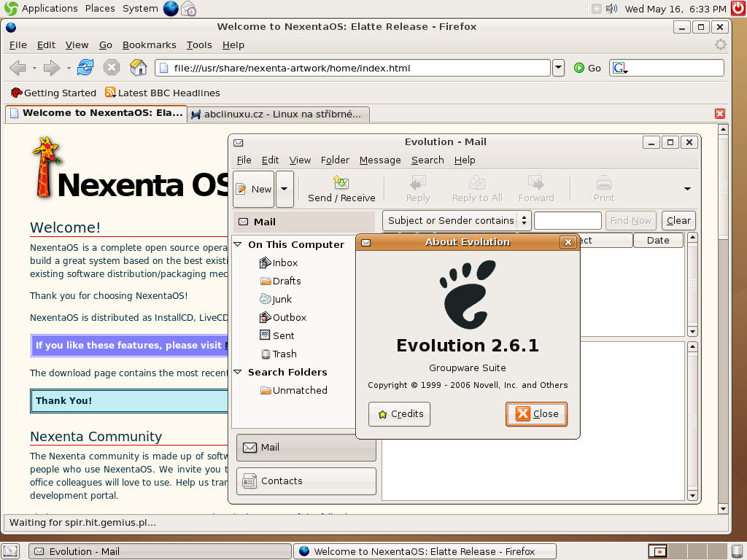Switch to Mail component button
This screenshot has height=560, width=747.
pyautogui.click(x=306, y=447)
